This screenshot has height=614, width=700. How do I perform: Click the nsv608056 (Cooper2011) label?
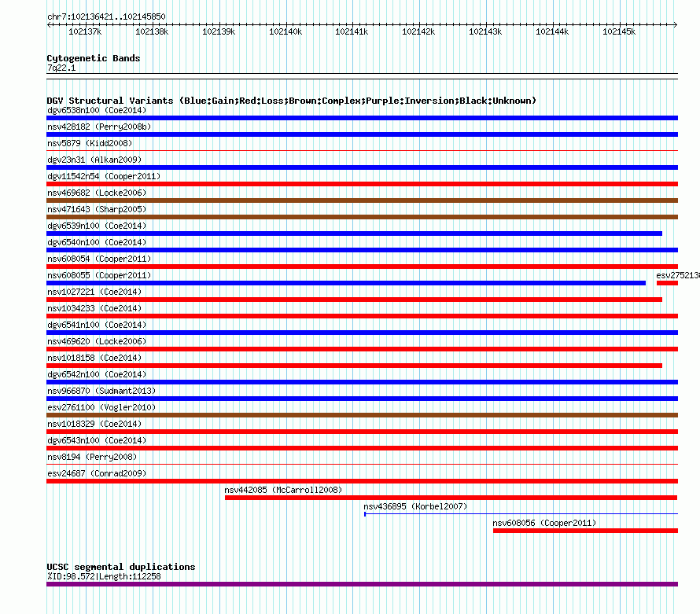544,523
